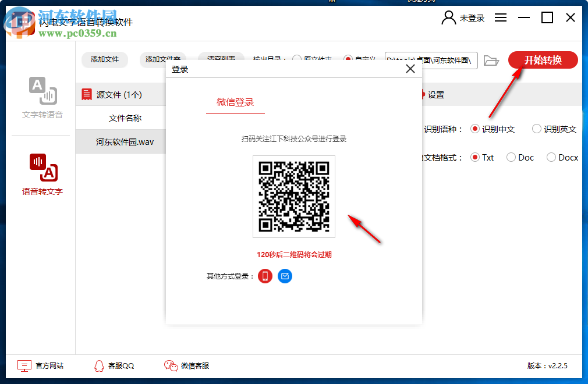588x384 pixels.
Task: Click the red 开始转换 button
Action: 543,60
